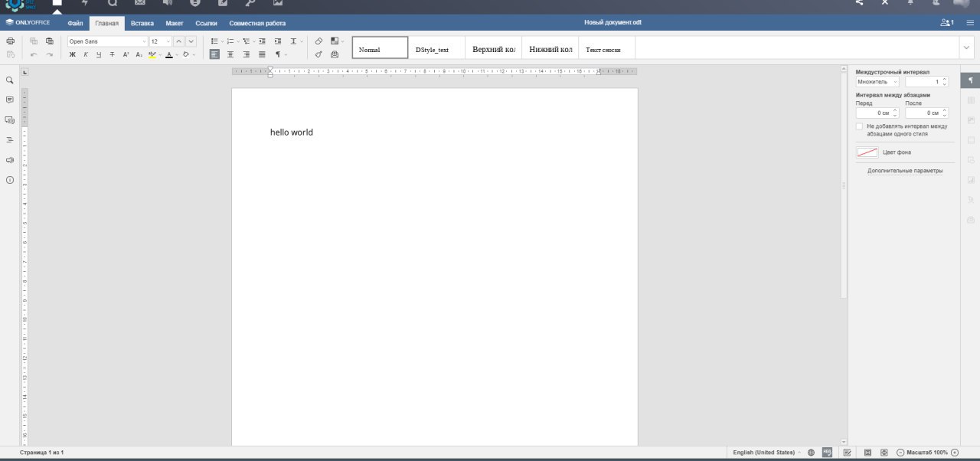Toggle italic formatting (К)

(x=86, y=54)
